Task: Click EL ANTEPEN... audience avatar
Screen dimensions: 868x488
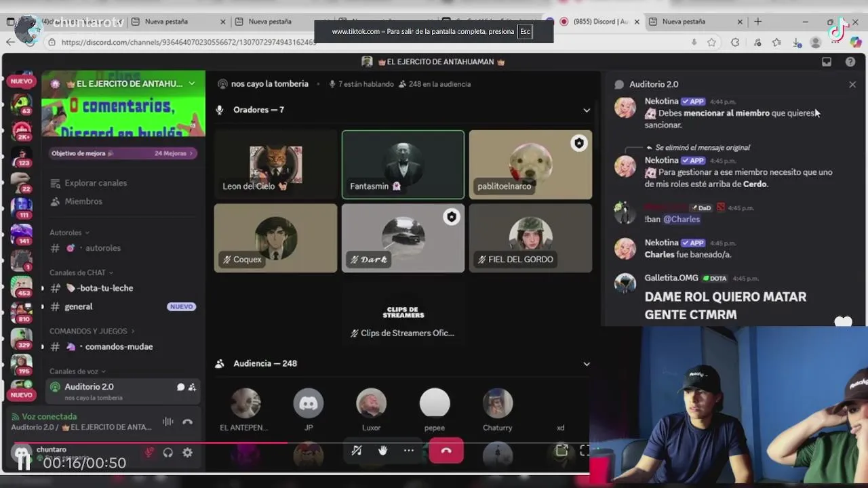Action: point(245,403)
